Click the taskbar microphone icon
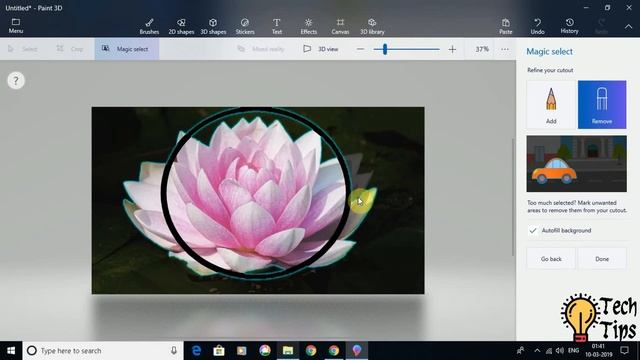The image size is (640, 360). [174, 351]
